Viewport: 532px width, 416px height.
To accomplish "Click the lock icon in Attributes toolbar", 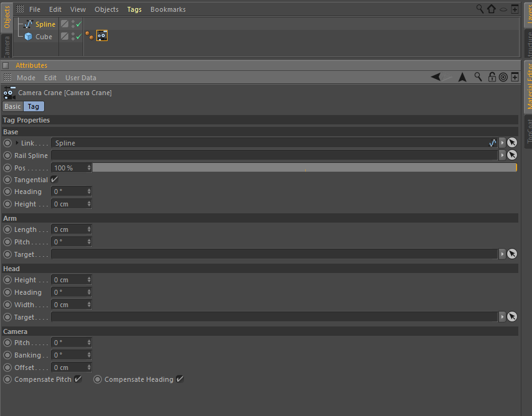I will point(492,76).
